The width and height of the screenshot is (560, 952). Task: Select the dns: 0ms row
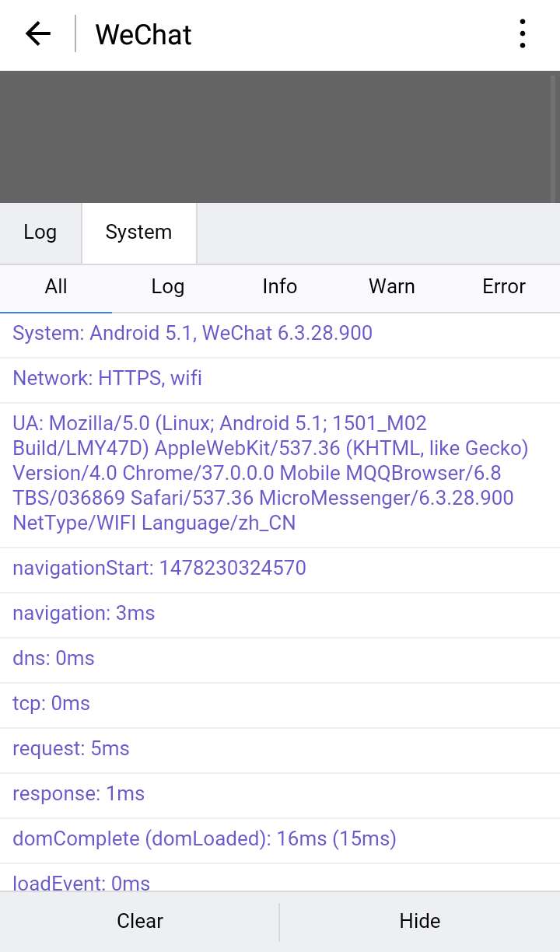coord(280,660)
